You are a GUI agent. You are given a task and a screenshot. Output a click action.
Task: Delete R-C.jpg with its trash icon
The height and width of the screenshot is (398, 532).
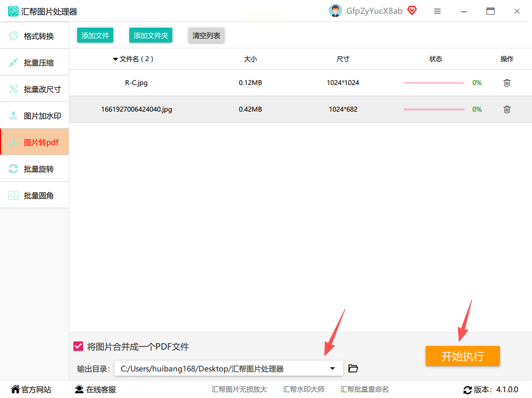pyautogui.click(x=506, y=83)
